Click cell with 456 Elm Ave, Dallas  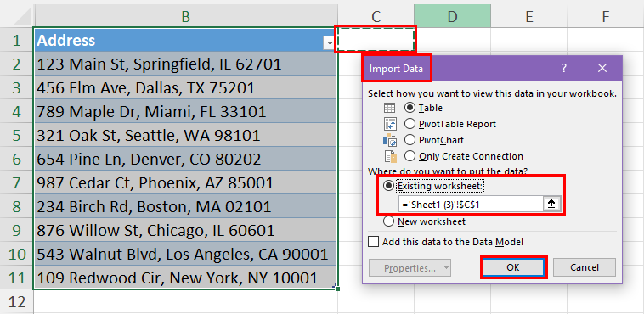[x=186, y=88]
